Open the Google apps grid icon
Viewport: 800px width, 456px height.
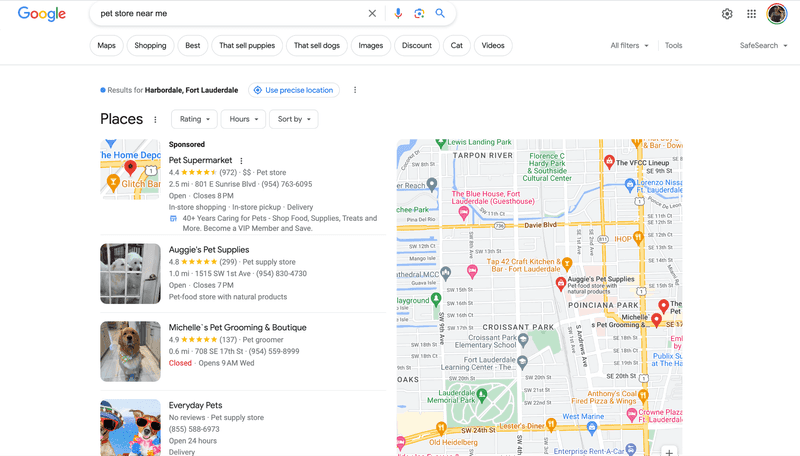752,14
